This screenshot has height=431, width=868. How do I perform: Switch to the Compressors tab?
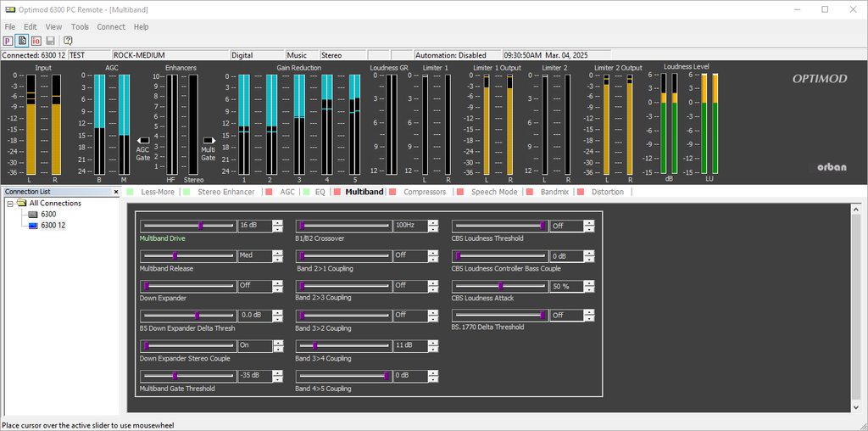[424, 193]
